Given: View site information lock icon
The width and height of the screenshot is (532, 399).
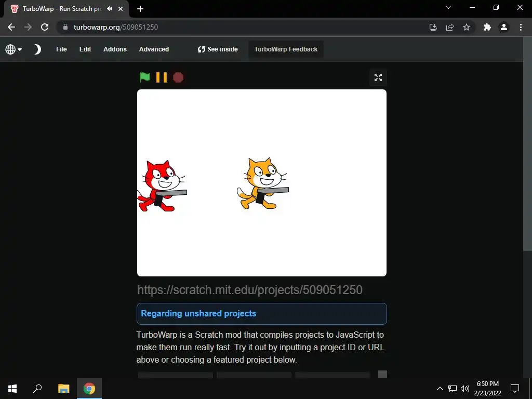Looking at the screenshot, I should 65,27.
